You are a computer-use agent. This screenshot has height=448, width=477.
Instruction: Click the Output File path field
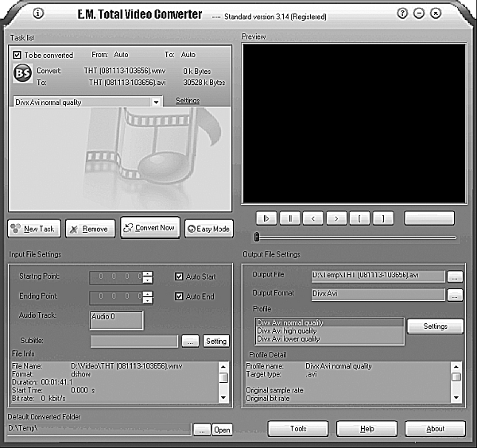pos(378,276)
